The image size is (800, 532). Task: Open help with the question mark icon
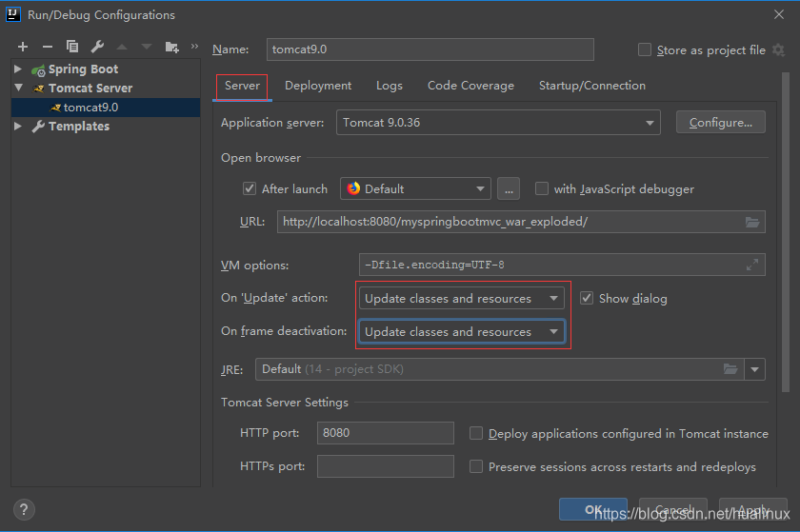click(24, 509)
